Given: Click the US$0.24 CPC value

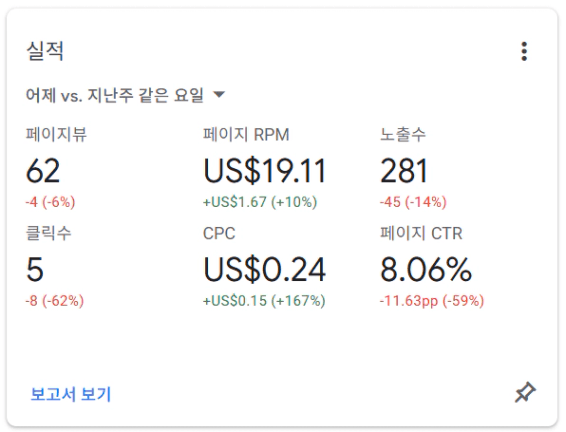Looking at the screenshot, I should 265,269.
